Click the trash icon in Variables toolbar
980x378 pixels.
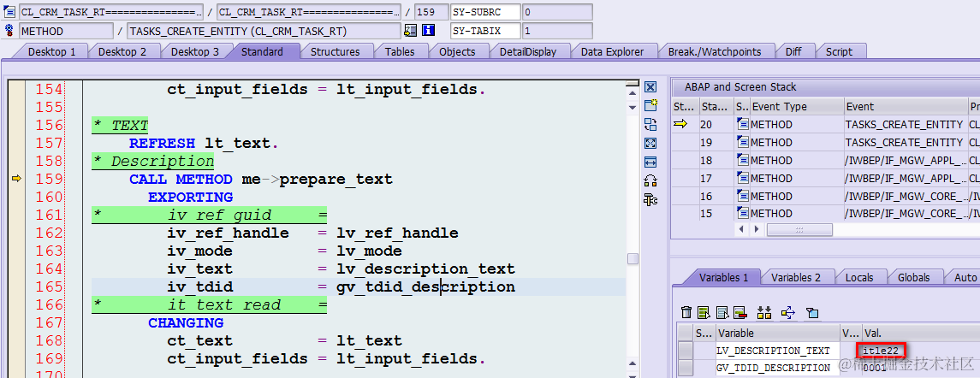686,312
